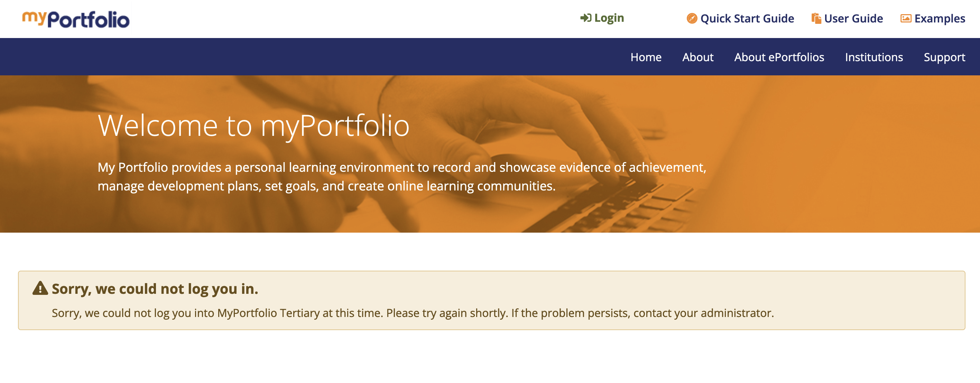Go to the Home menu item
The image size is (980, 383).
point(646,57)
